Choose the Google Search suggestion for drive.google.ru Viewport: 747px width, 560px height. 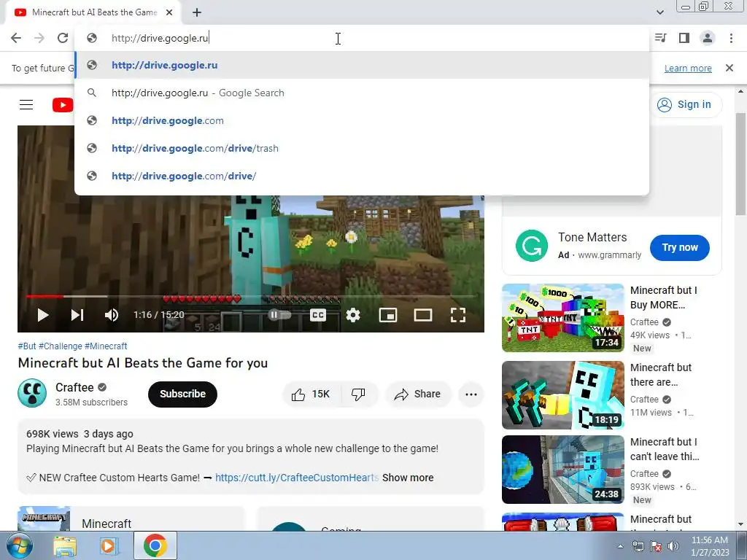[x=362, y=93]
